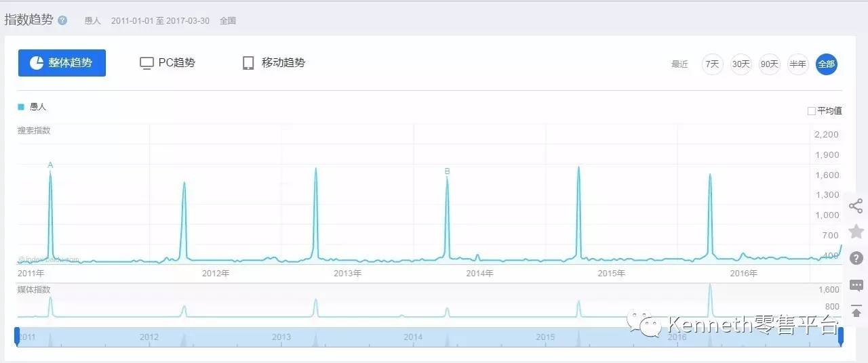Click the 2014年 x-axis label
This screenshot has height=363, width=868.
point(480,274)
